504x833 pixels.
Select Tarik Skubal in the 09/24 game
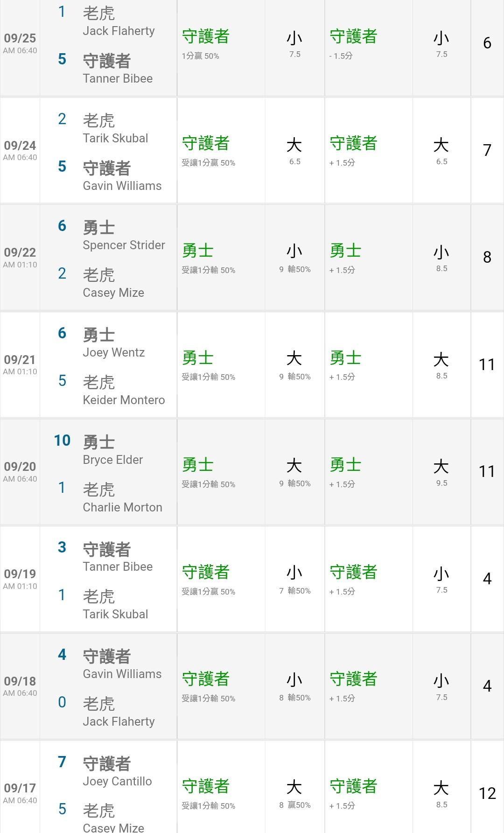(115, 138)
